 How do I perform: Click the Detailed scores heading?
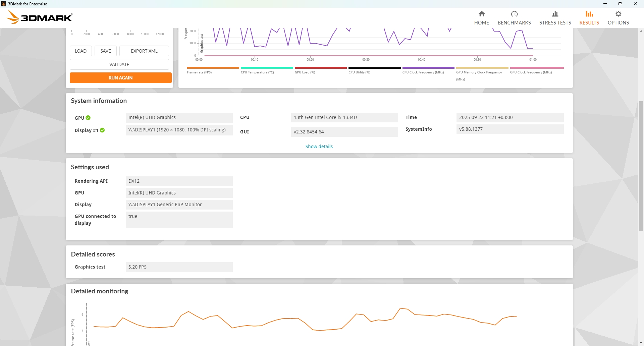93,254
